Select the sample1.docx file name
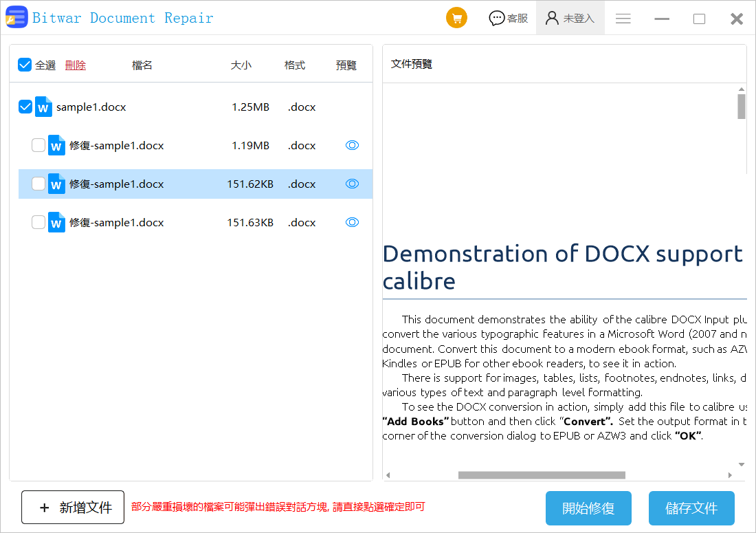This screenshot has width=756, height=533. pyautogui.click(x=91, y=107)
